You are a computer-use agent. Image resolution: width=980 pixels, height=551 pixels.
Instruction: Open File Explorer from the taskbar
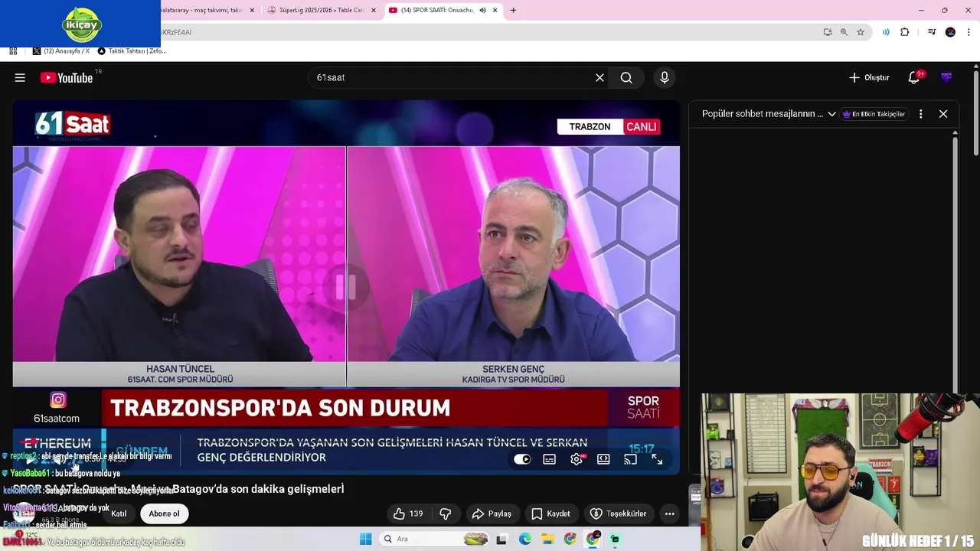547,539
